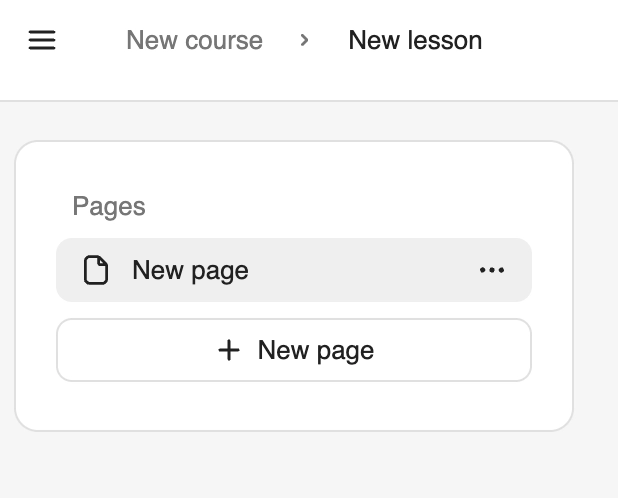Add a page with the New page button

tap(294, 350)
